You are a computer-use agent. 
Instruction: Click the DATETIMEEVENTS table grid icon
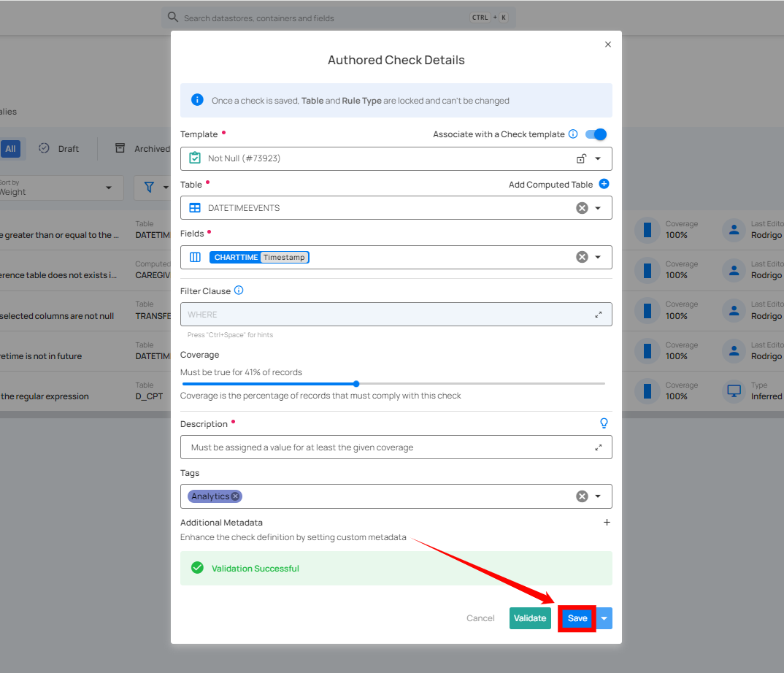[x=195, y=208]
